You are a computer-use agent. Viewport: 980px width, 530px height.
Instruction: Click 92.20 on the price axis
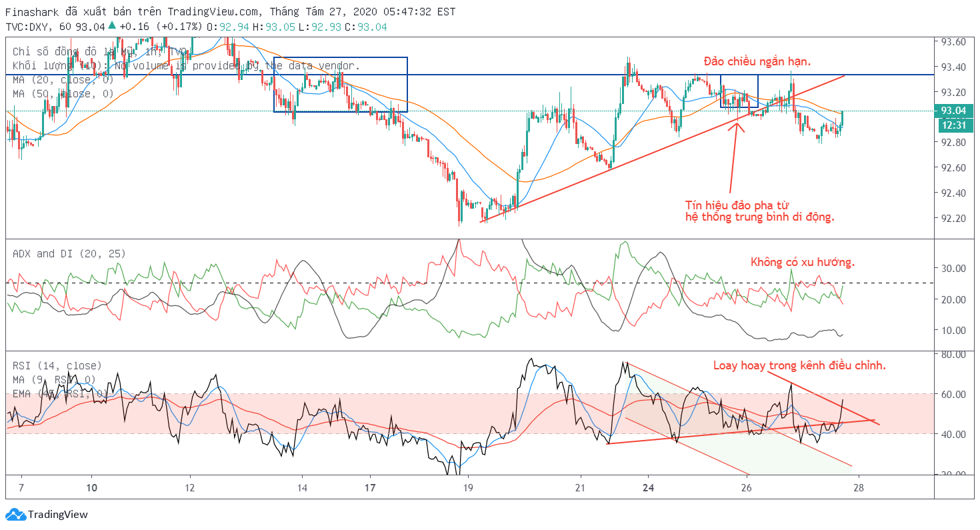[x=953, y=219]
